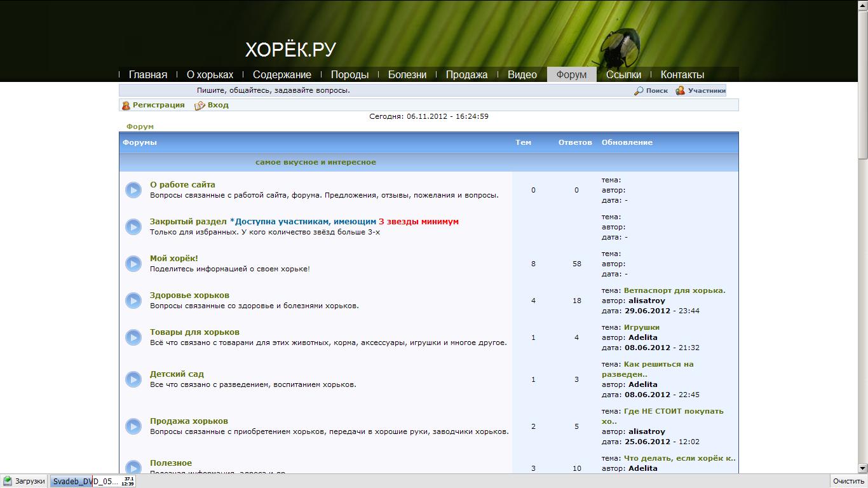Click the login icon beside Вход

[200, 105]
